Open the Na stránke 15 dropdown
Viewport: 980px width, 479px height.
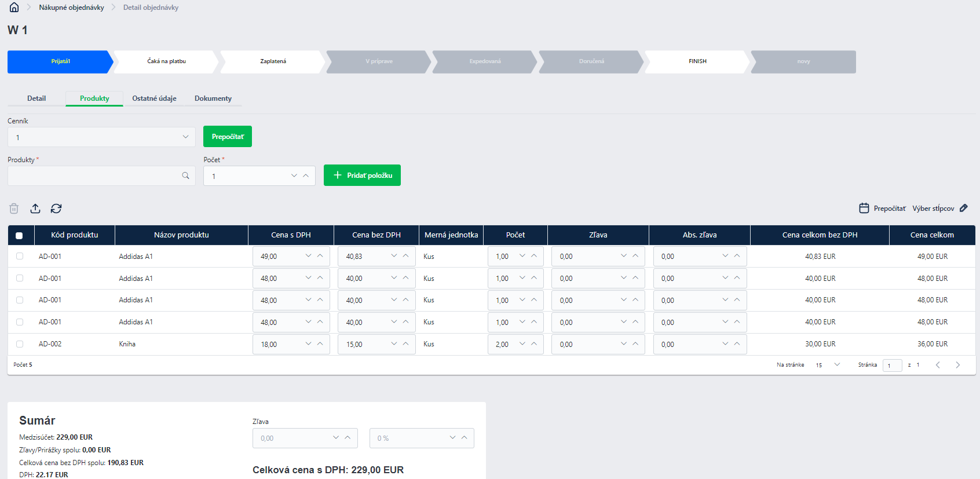pos(828,365)
